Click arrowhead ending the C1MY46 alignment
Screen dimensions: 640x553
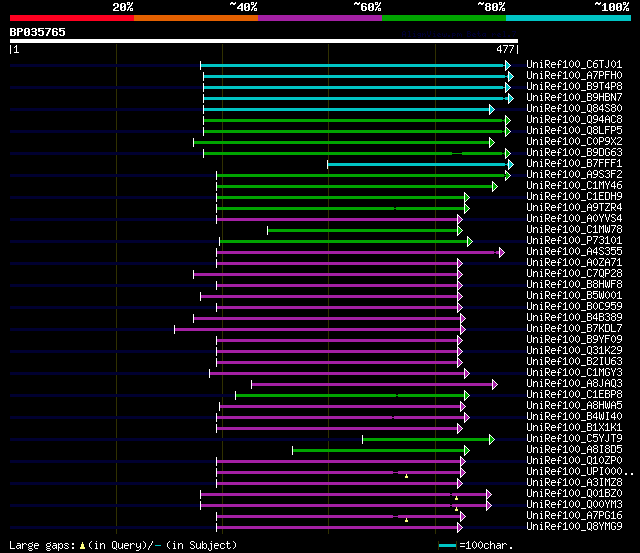click(x=495, y=187)
